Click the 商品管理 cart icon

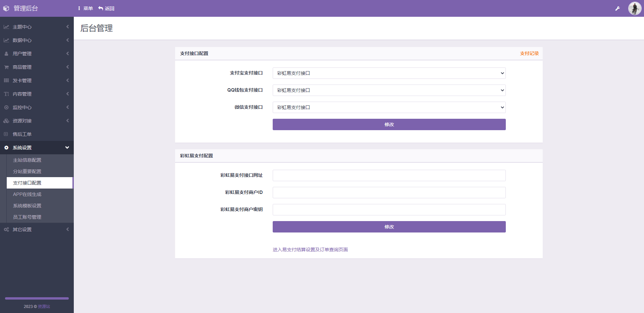pyautogui.click(x=6, y=67)
